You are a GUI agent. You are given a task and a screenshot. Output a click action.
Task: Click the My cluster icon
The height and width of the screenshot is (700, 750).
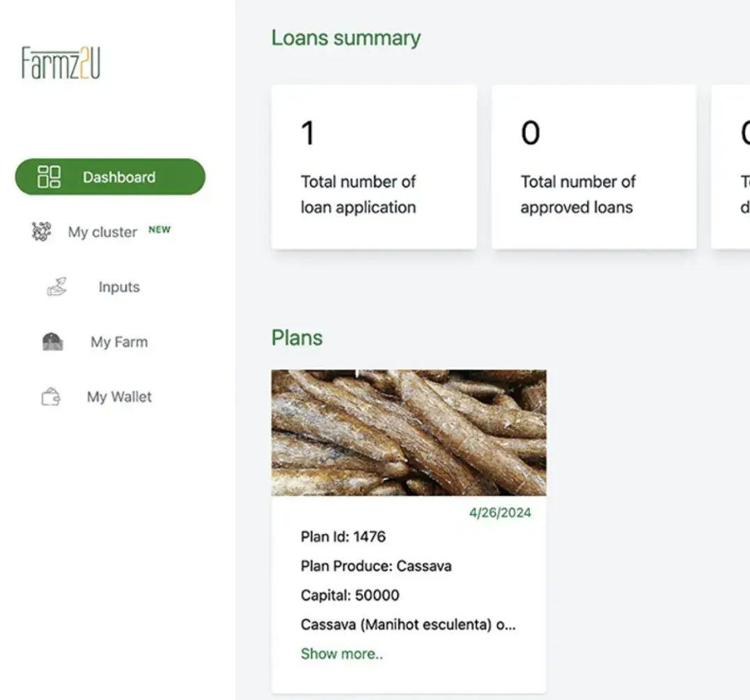42,232
